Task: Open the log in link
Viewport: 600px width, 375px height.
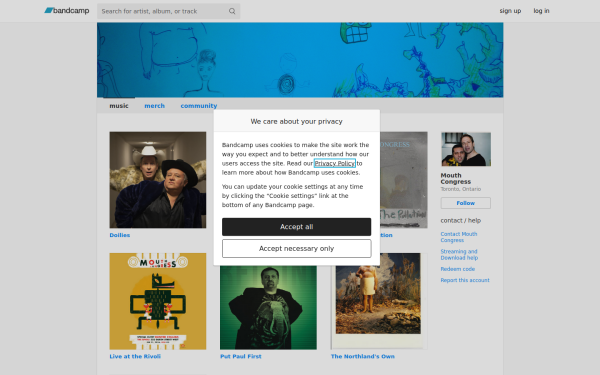Action: pos(541,11)
